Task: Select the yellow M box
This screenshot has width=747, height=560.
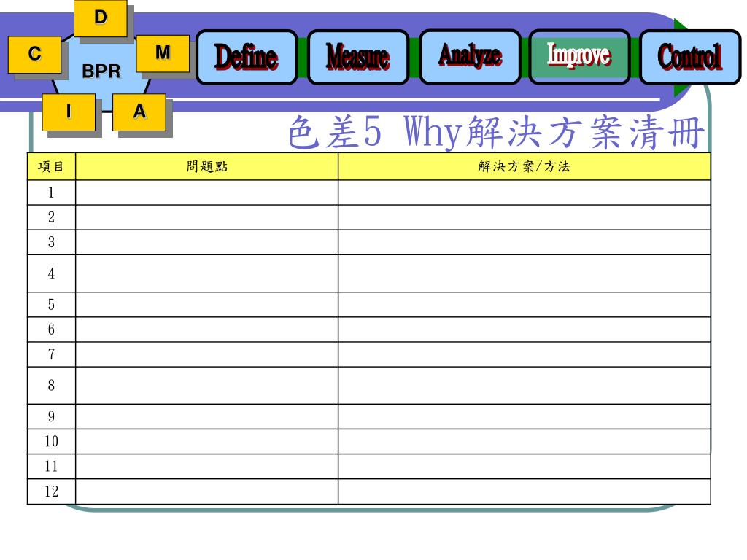Action: (163, 52)
